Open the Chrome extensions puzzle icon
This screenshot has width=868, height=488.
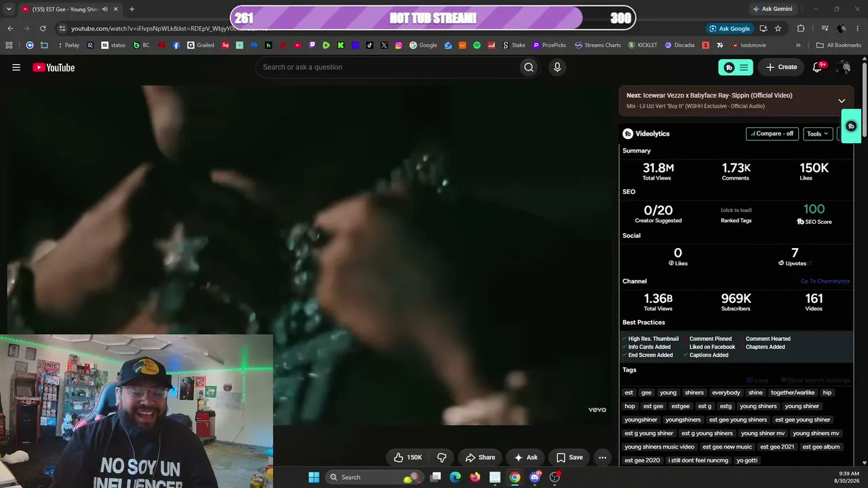pos(801,28)
